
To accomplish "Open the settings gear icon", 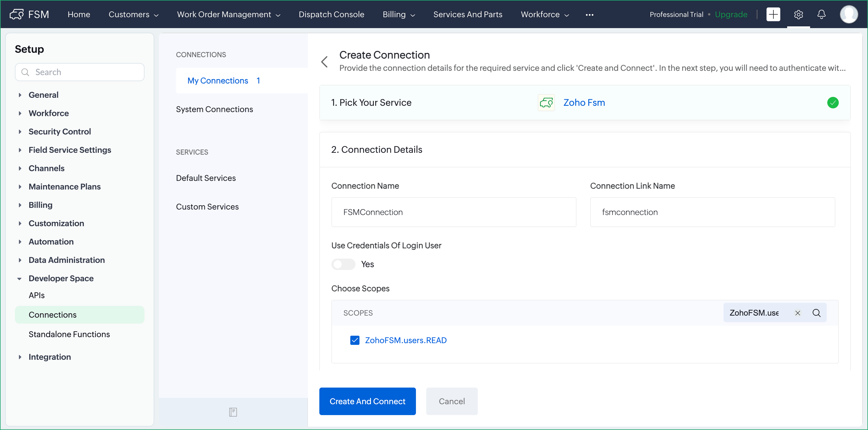I will pyautogui.click(x=798, y=14).
